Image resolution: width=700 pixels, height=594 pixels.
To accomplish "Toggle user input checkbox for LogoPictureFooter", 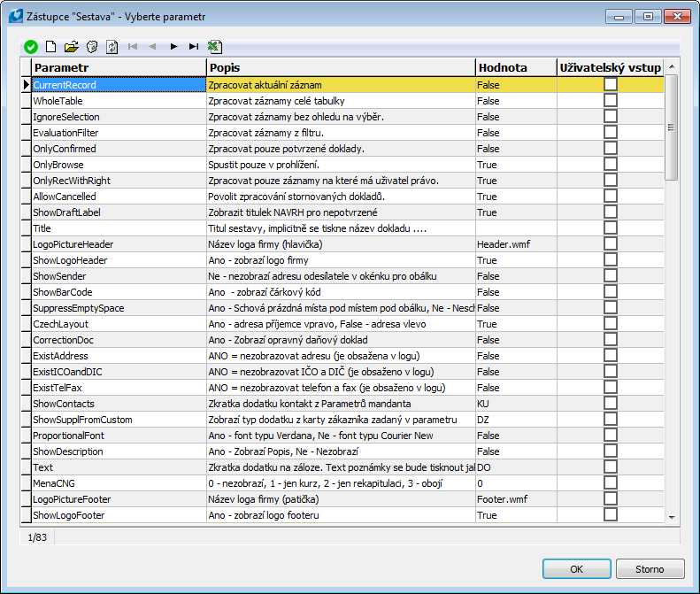I will pos(610,499).
